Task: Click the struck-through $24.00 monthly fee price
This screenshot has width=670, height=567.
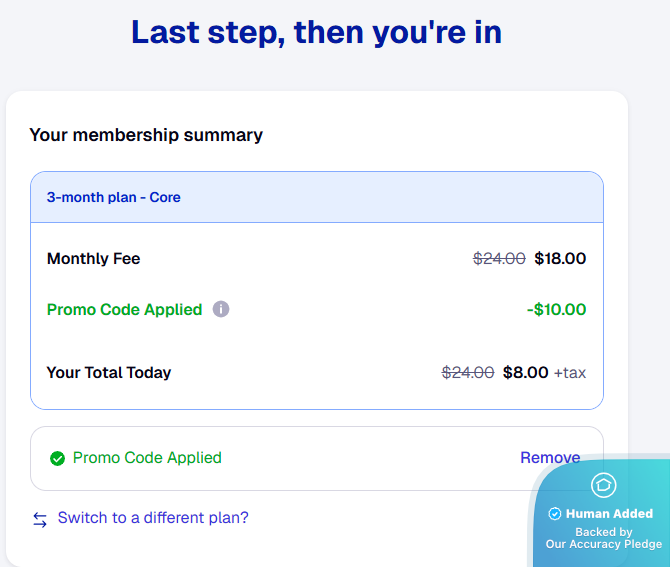Action: 499,259
